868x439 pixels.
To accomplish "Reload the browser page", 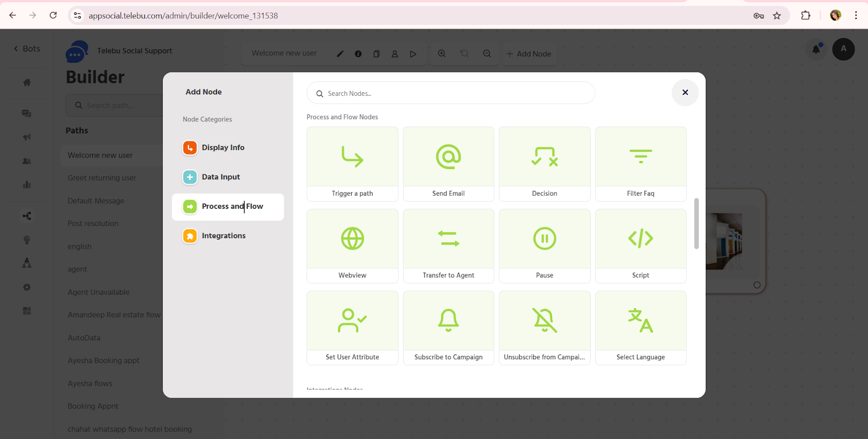I will click(x=53, y=15).
